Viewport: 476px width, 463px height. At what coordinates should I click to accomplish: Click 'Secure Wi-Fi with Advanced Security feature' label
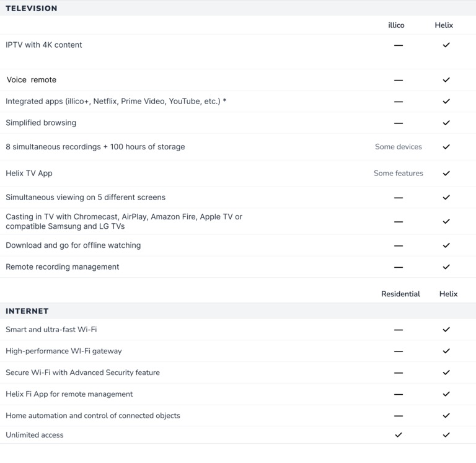[82, 373]
